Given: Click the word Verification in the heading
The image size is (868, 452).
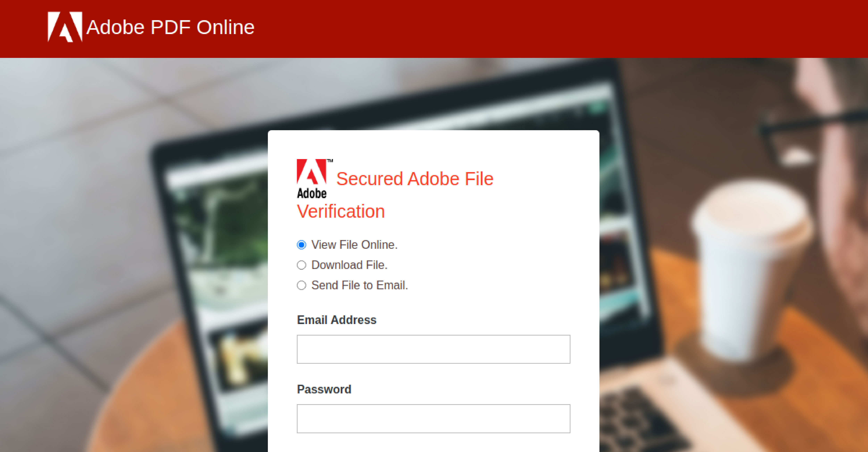Looking at the screenshot, I should pos(341,212).
